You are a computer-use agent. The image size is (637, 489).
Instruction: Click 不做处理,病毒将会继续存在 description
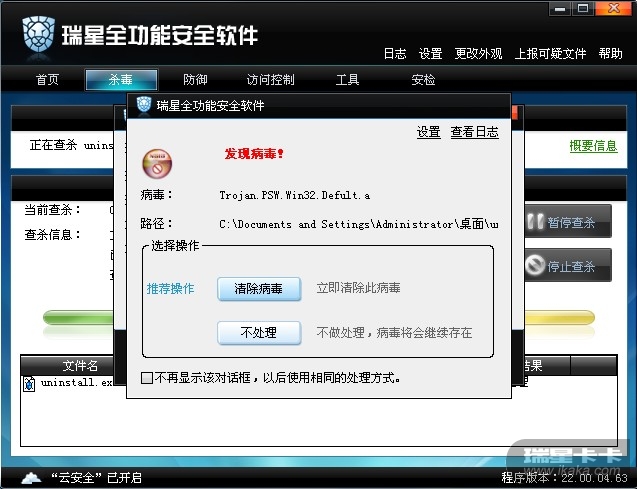pos(394,333)
